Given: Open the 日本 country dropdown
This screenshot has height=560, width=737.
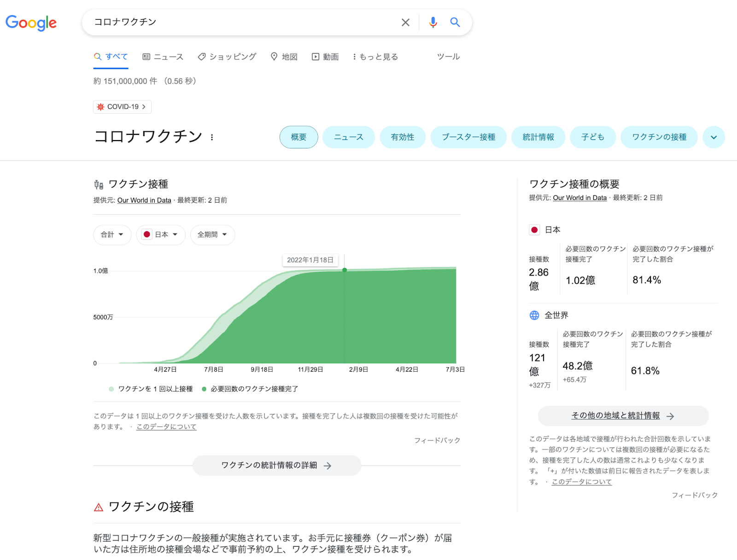Looking at the screenshot, I should (160, 235).
